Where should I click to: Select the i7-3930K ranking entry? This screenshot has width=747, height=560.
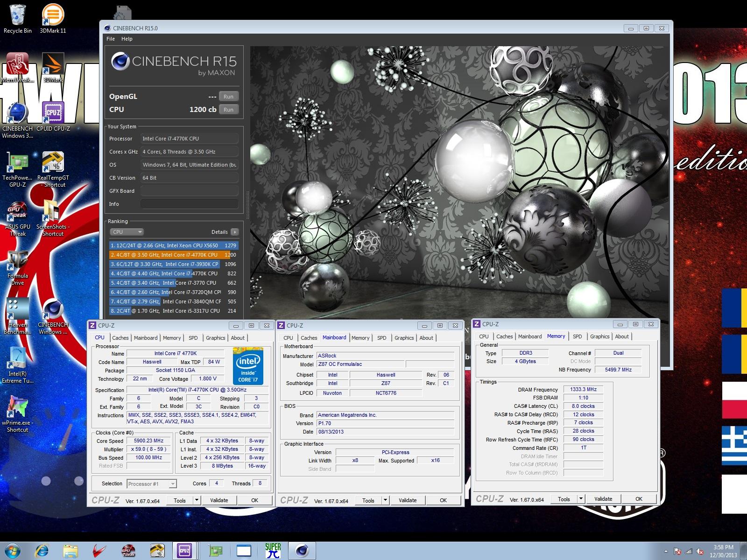(174, 264)
